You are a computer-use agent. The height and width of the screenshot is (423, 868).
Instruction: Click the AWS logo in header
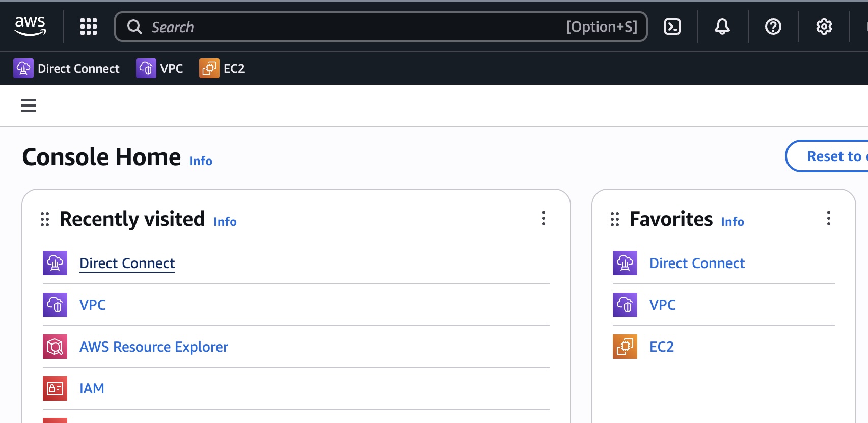tap(30, 26)
